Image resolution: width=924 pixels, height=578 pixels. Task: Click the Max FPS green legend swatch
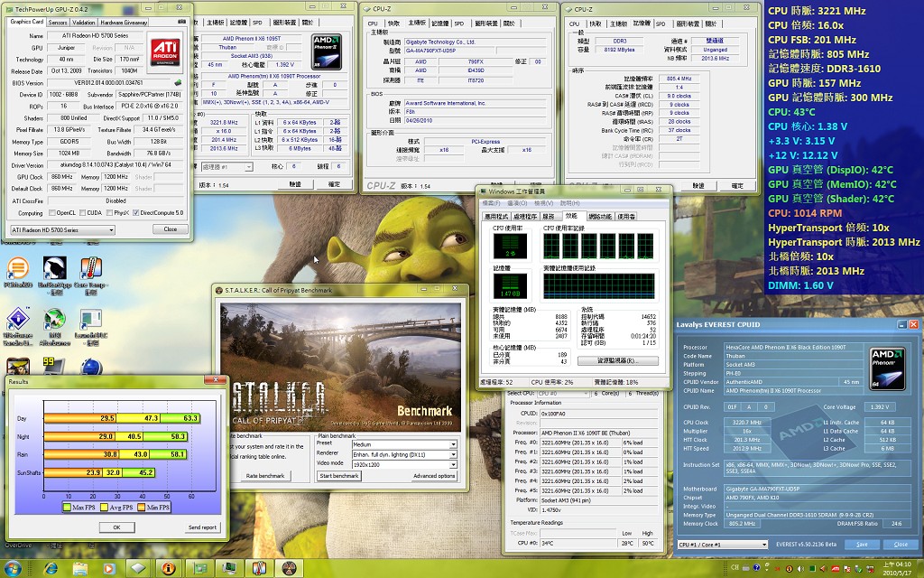coord(67,508)
